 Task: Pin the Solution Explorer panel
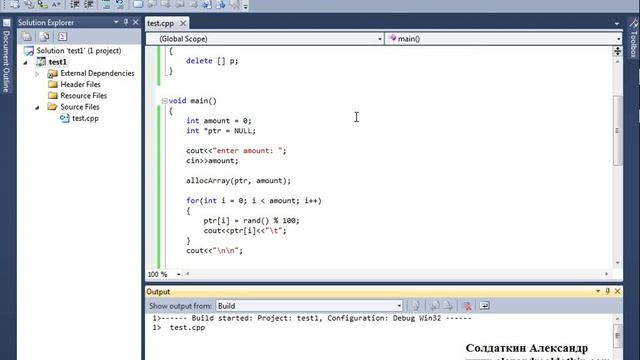(x=126, y=22)
